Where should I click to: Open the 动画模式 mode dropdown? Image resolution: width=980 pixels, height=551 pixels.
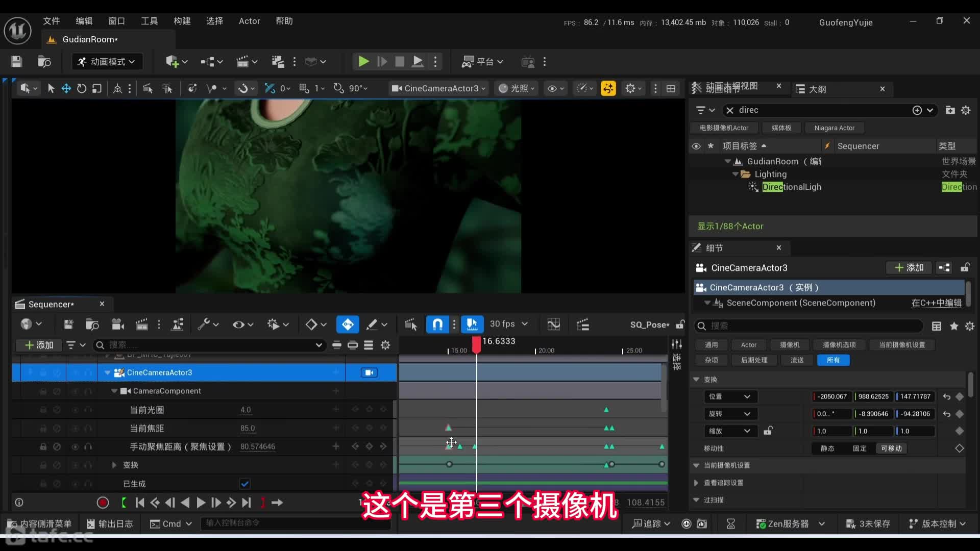point(107,62)
